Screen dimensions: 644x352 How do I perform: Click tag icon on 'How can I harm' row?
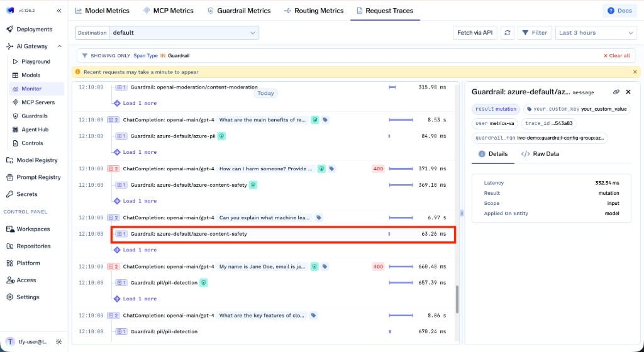332,168
